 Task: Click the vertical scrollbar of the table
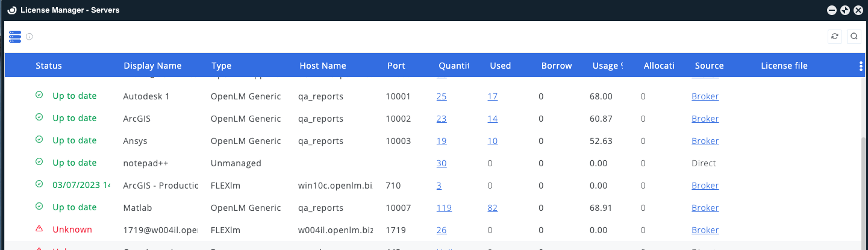(864, 181)
